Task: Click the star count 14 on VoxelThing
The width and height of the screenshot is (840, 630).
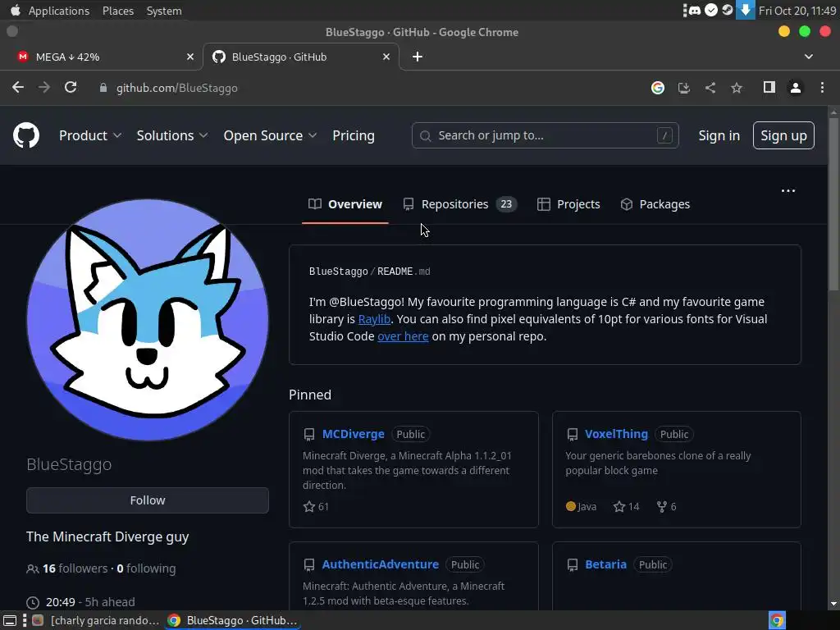Action: click(x=626, y=507)
